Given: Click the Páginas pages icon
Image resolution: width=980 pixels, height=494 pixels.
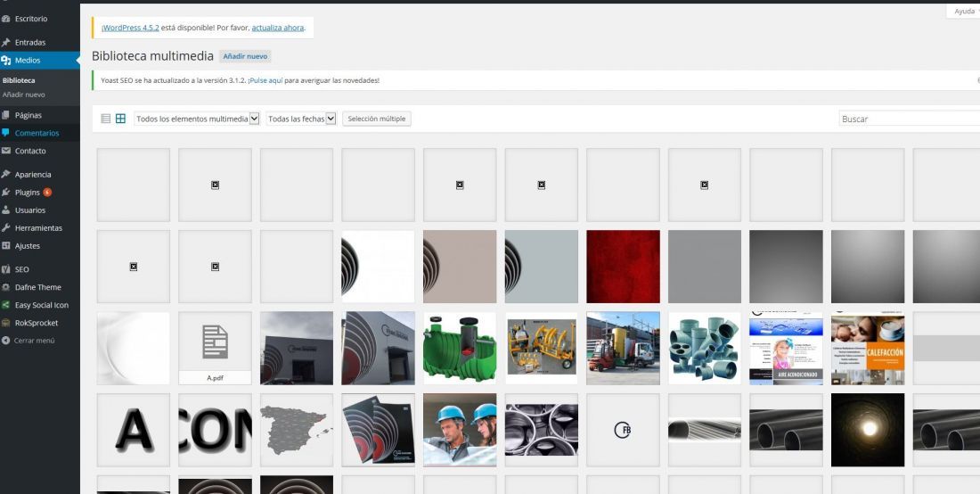Looking at the screenshot, I should tap(6, 116).
